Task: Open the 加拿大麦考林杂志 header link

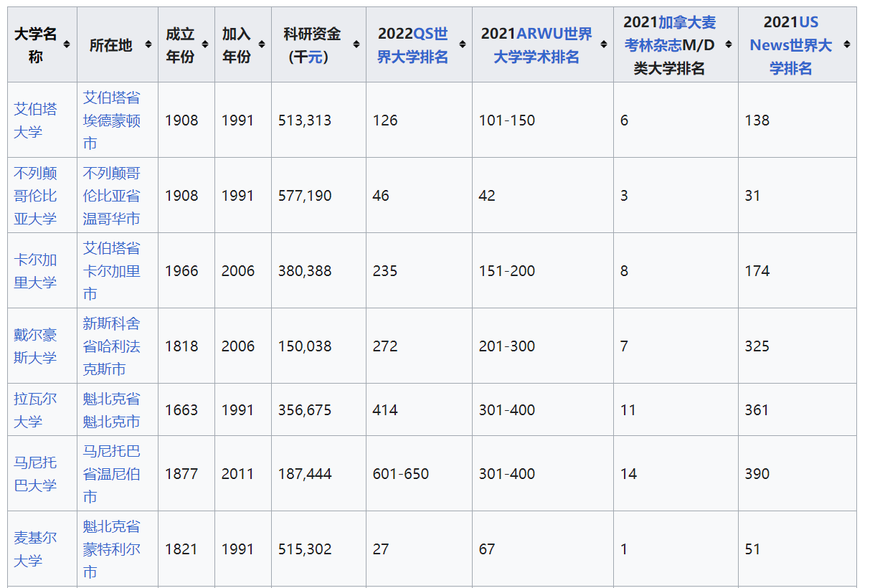Action: 670,34
